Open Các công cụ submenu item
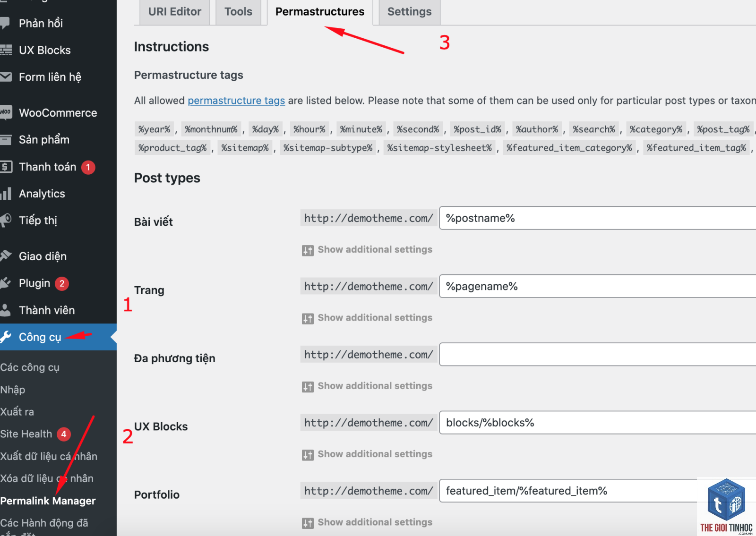The image size is (756, 536). 30,367
